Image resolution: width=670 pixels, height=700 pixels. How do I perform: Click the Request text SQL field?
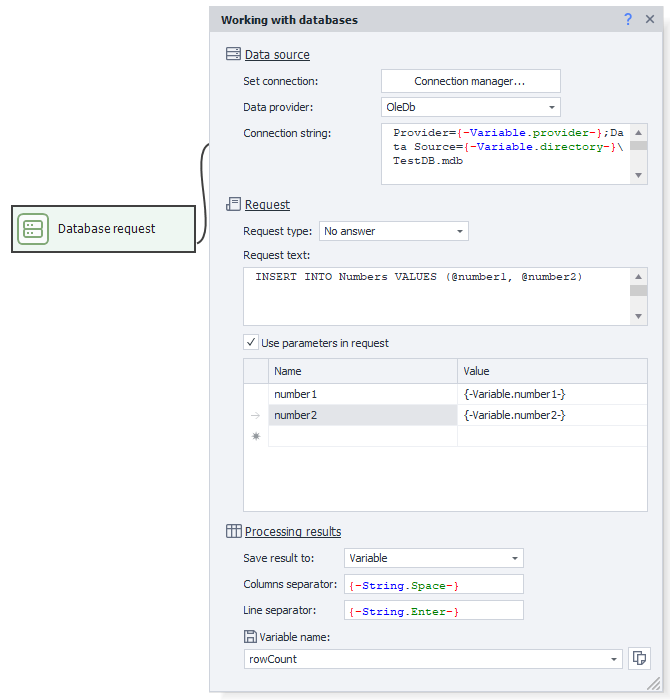(435, 296)
